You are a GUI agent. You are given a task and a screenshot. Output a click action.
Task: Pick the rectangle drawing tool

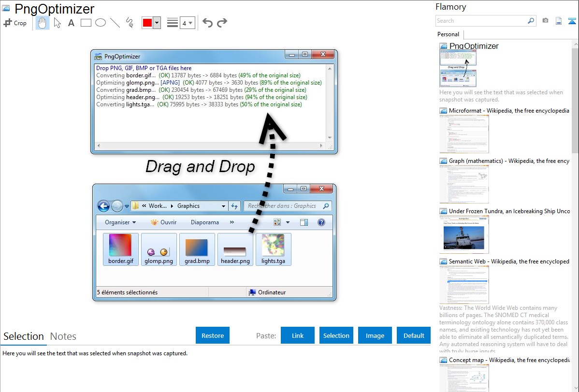click(86, 23)
